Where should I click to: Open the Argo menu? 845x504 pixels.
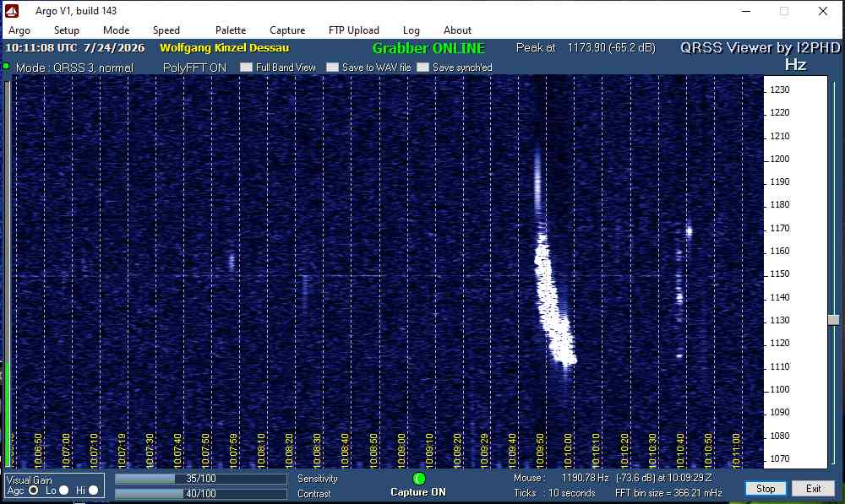tap(19, 30)
